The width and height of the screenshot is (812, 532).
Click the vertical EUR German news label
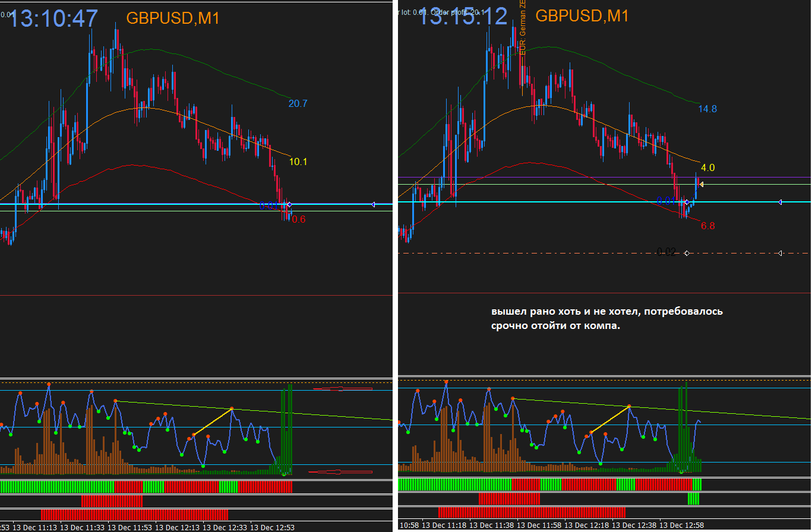click(523, 28)
